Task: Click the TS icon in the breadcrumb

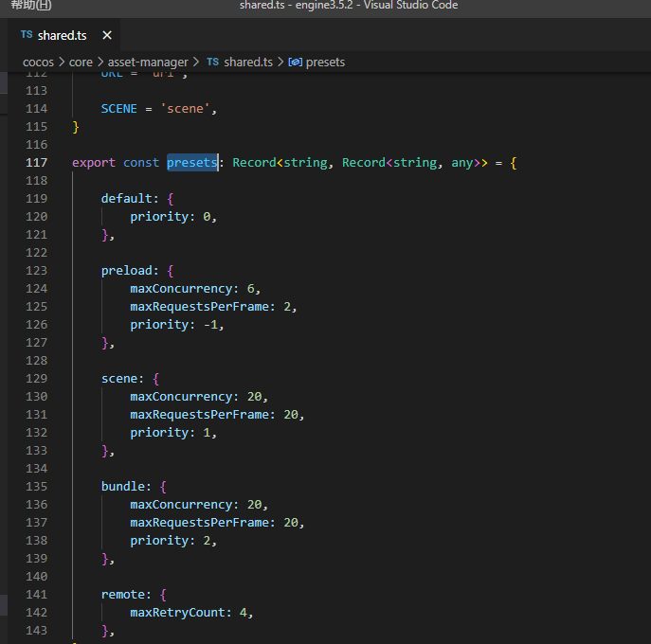Action: pyautogui.click(x=213, y=62)
